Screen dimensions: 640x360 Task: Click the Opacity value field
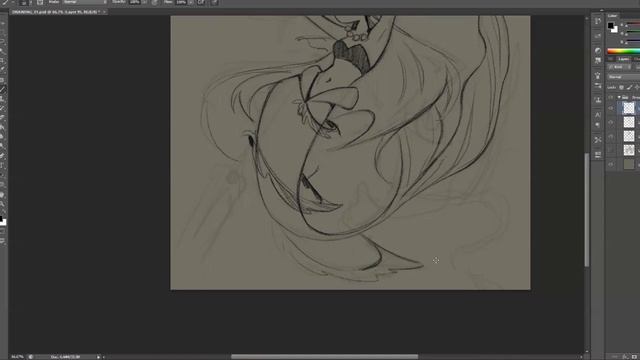pos(135,2)
